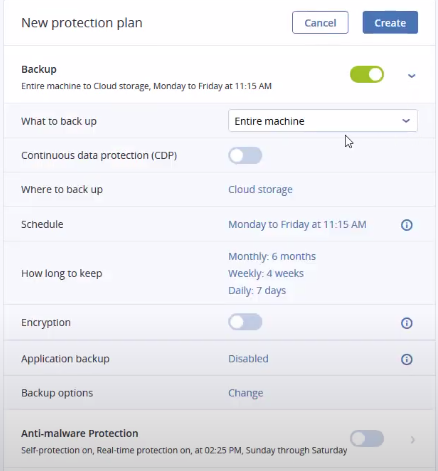Change the Monthly: 6 months retention
Screen dimensions: 438x471
click(x=272, y=256)
